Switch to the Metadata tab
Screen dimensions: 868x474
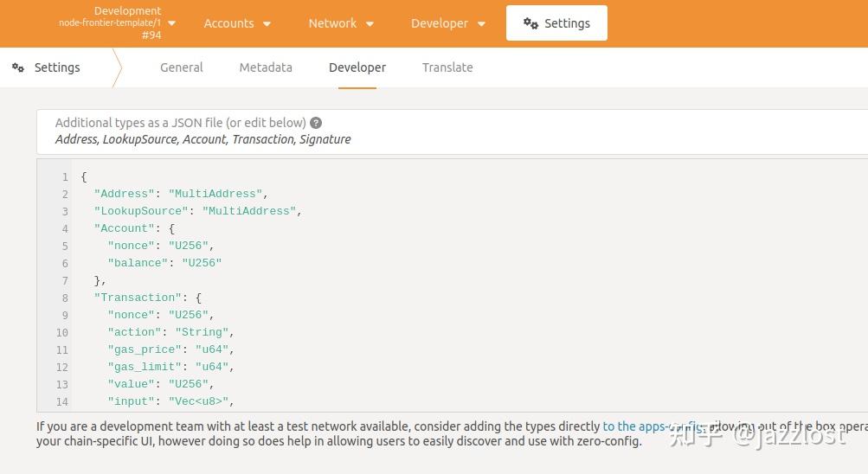point(266,67)
